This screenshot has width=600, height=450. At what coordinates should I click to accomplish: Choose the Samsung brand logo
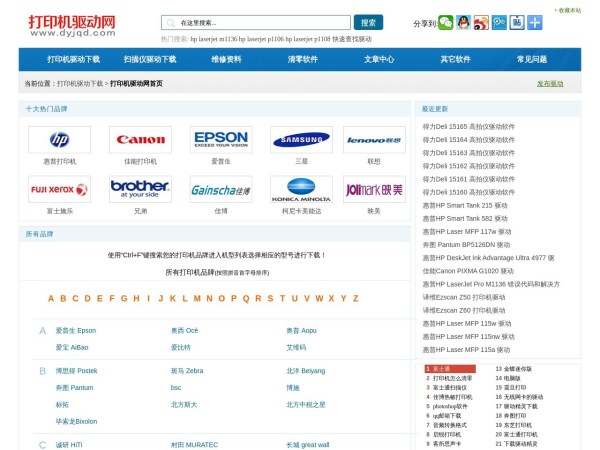[301, 139]
